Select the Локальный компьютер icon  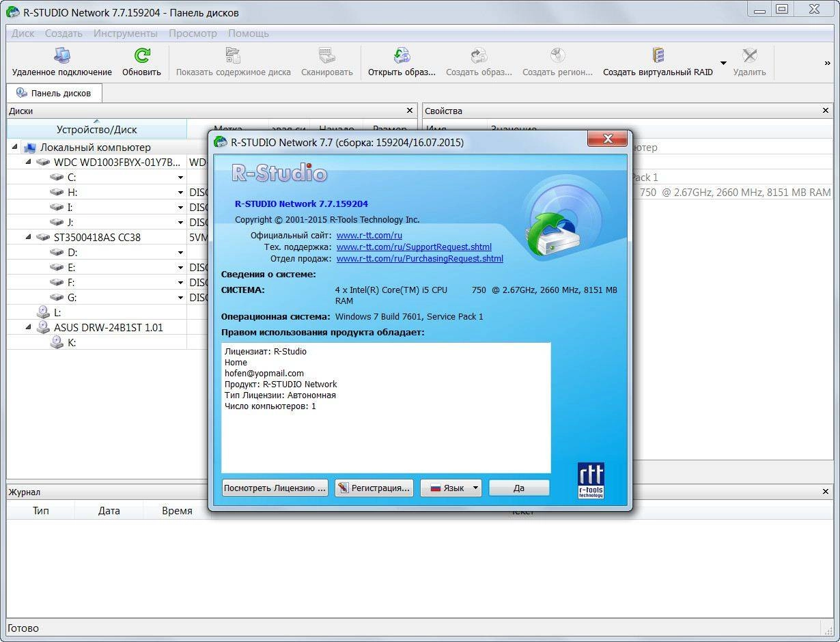(x=29, y=147)
